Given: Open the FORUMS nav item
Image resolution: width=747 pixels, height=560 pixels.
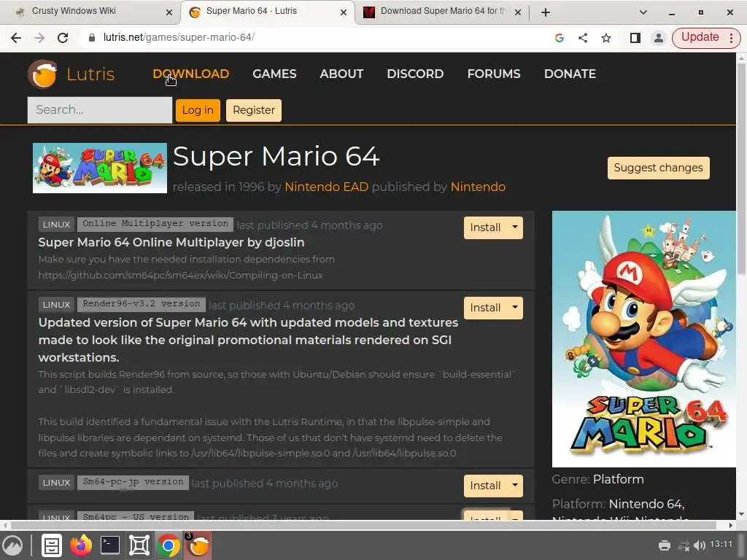Looking at the screenshot, I should point(494,74).
